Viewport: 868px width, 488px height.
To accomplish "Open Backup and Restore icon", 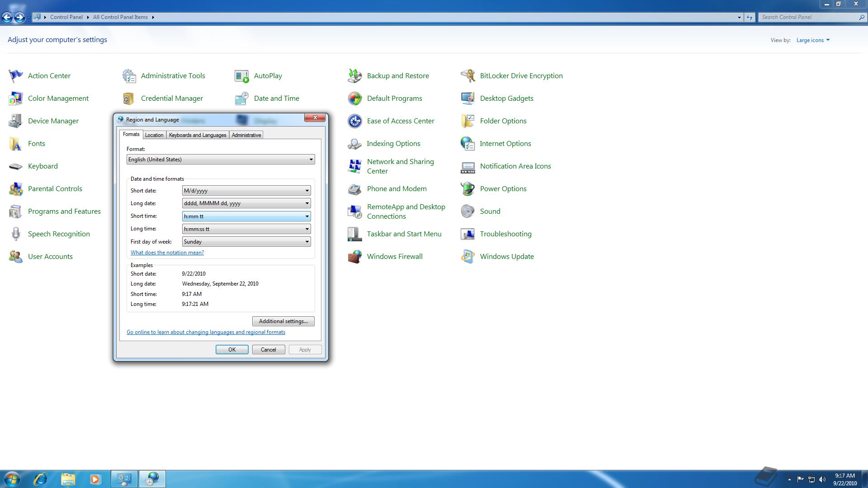I will click(355, 76).
